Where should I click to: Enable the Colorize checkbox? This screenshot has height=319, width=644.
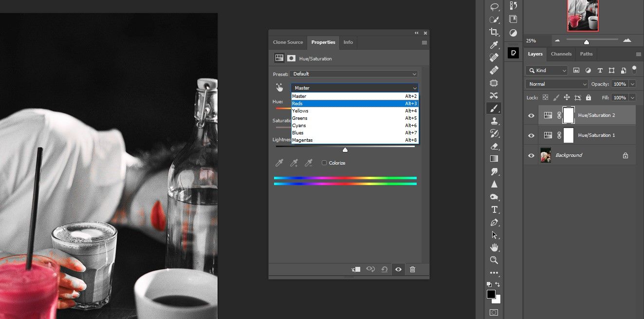click(323, 163)
